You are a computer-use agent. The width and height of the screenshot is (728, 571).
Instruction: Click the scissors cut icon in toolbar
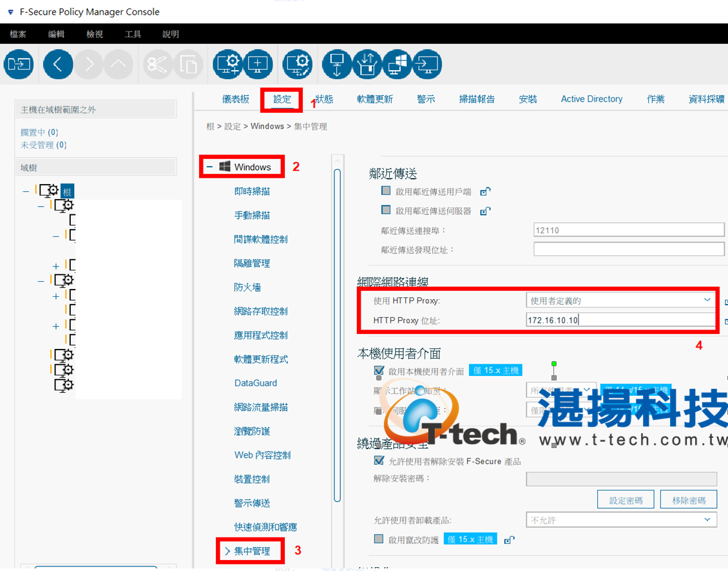tap(157, 64)
